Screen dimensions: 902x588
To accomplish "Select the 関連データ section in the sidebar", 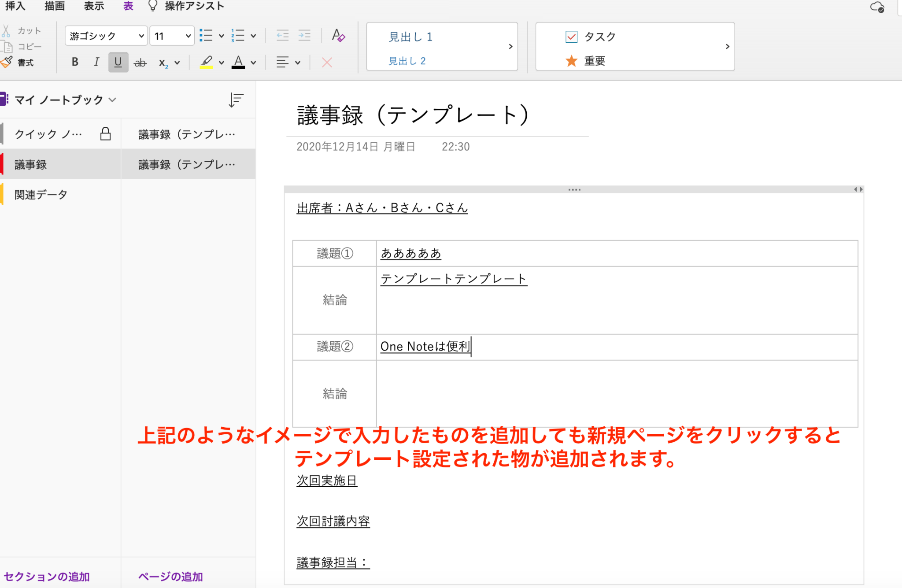I will tap(40, 194).
